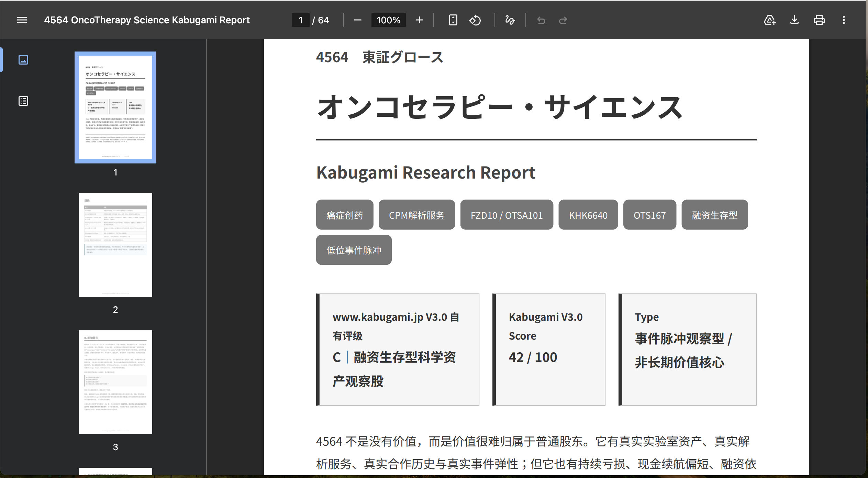Click the OTS167 tag
868x478 pixels.
point(650,215)
